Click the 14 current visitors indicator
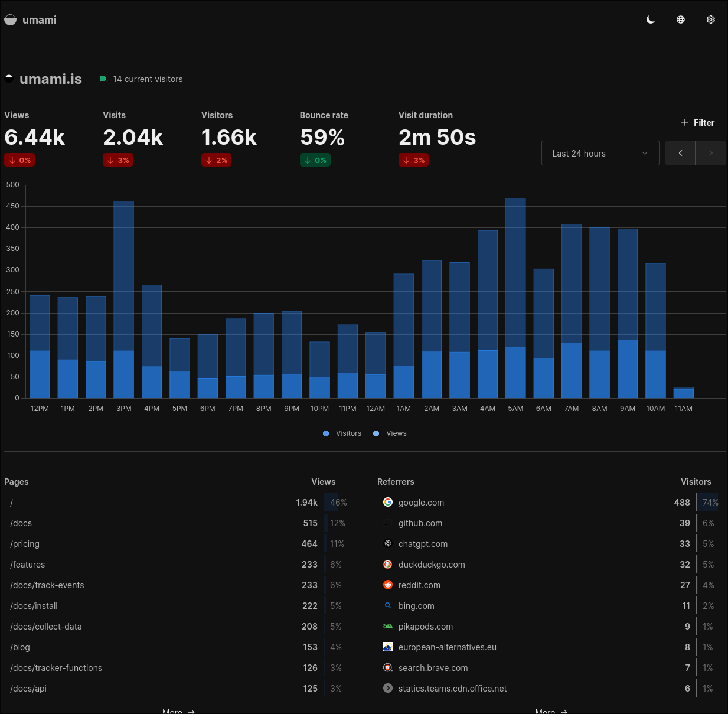This screenshot has width=728, height=714. (x=141, y=79)
